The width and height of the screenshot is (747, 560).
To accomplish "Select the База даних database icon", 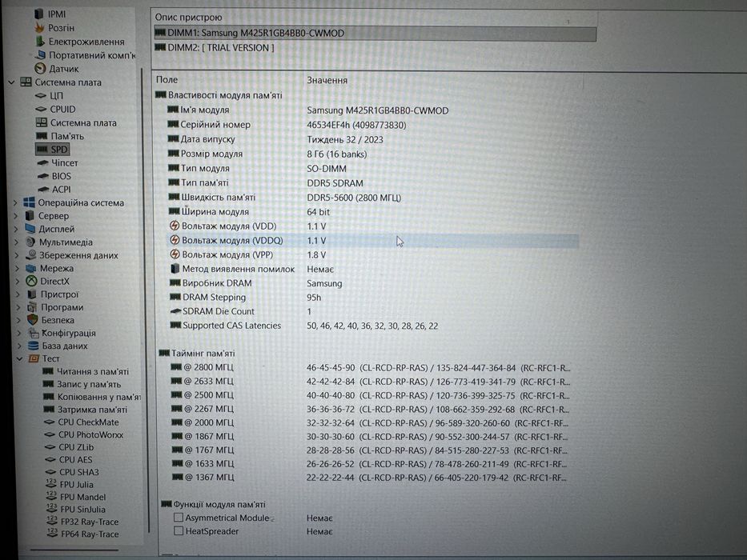I will [x=33, y=346].
